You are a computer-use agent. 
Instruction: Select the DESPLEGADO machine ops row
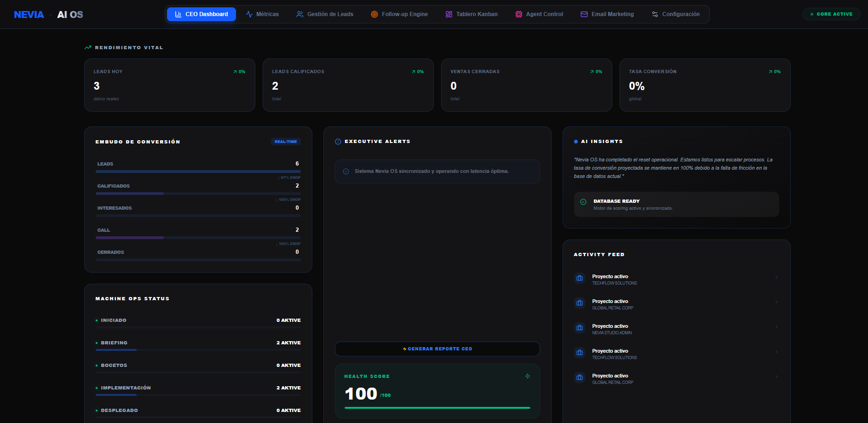(x=198, y=412)
